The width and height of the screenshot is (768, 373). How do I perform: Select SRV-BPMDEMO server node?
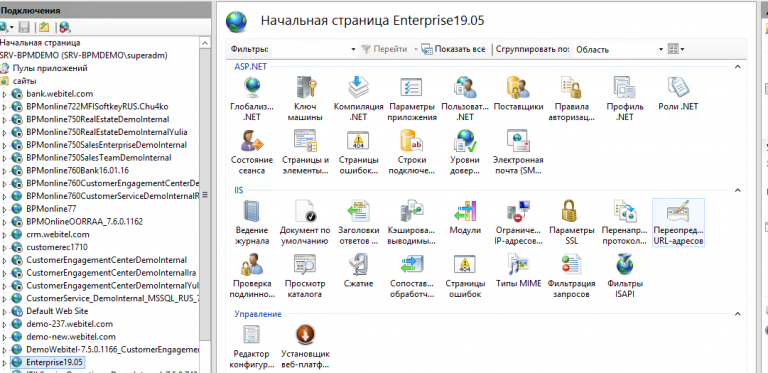(x=84, y=56)
